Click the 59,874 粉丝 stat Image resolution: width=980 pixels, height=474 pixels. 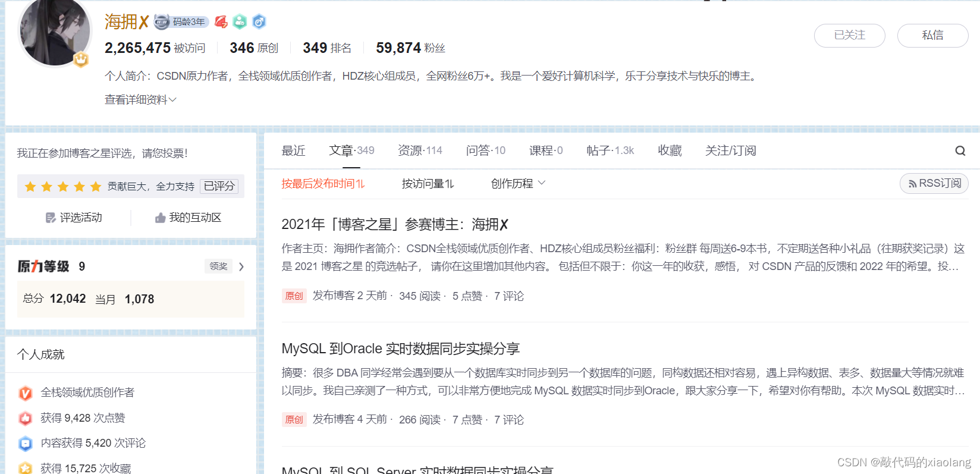coord(410,48)
